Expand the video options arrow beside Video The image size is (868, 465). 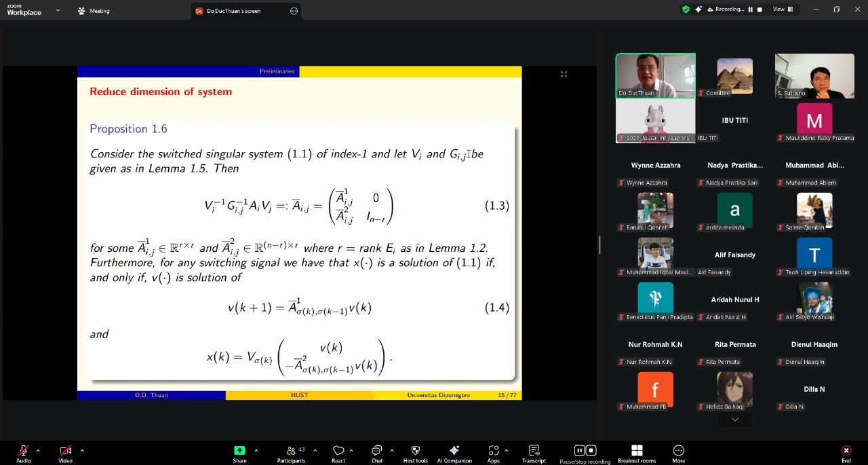(82, 450)
